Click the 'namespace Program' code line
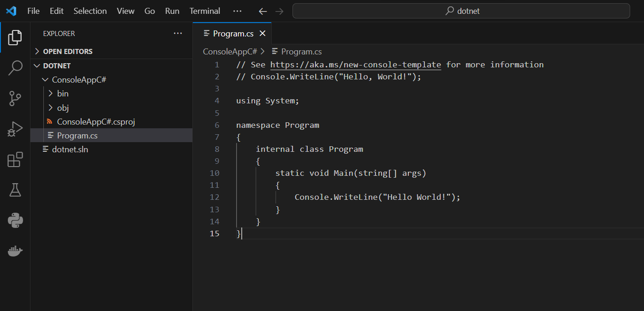This screenshot has height=311, width=644. [x=277, y=125]
